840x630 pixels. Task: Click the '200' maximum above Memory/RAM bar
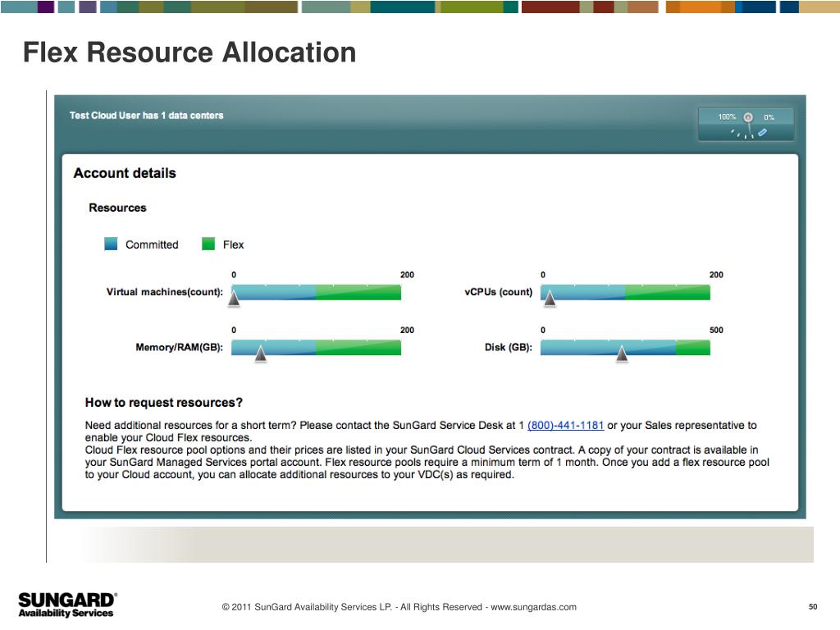(407, 330)
